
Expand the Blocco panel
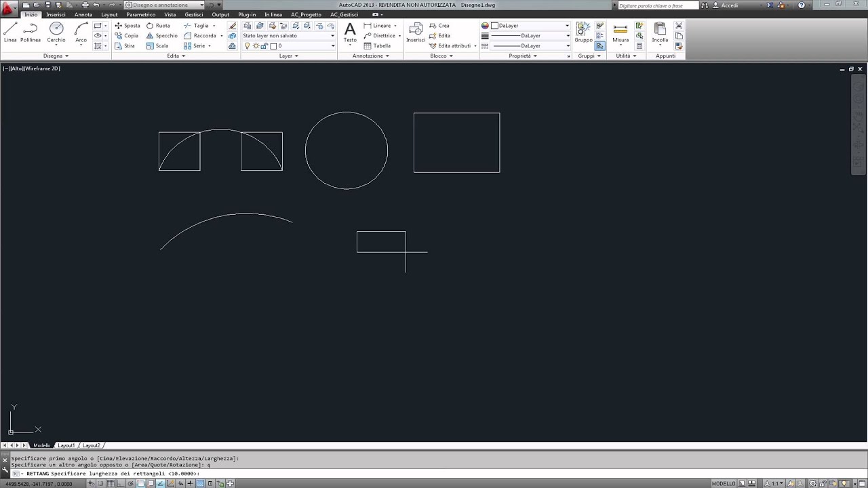pos(441,56)
